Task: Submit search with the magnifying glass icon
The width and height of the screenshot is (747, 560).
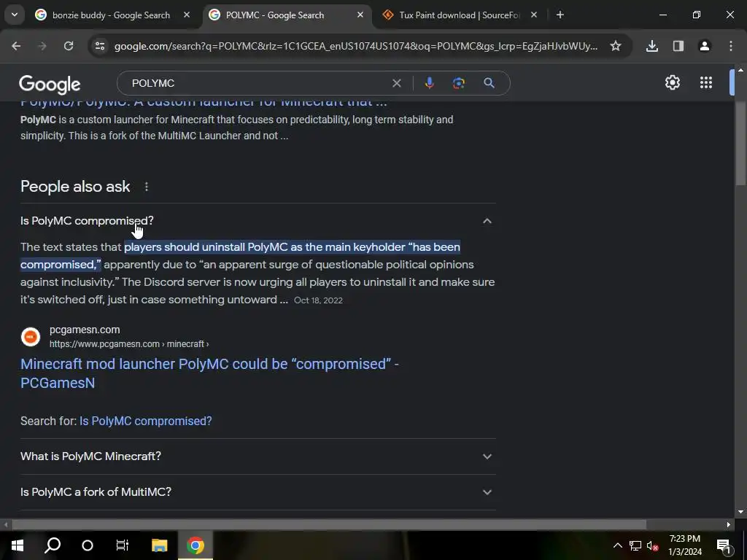Action: pyautogui.click(x=489, y=83)
